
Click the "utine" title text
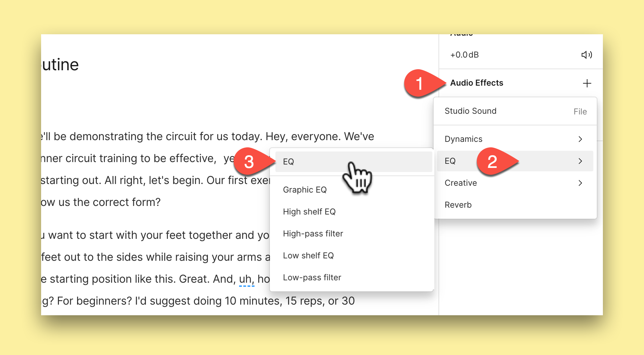click(x=60, y=65)
